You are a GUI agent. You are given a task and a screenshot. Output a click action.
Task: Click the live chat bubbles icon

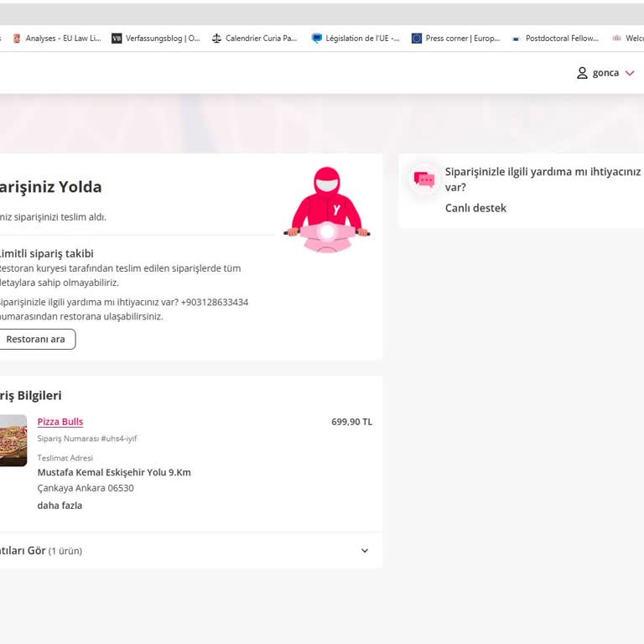[x=424, y=179]
